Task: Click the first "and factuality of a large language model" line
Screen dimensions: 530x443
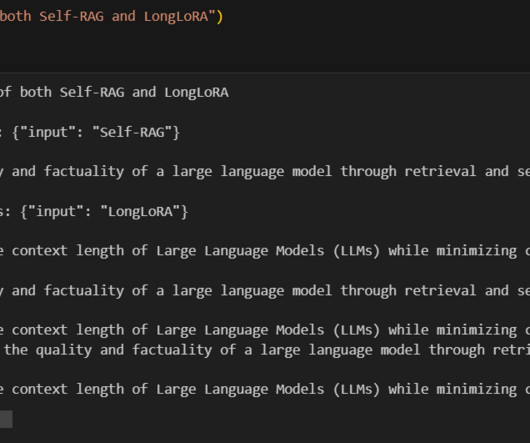Action: click(265, 171)
